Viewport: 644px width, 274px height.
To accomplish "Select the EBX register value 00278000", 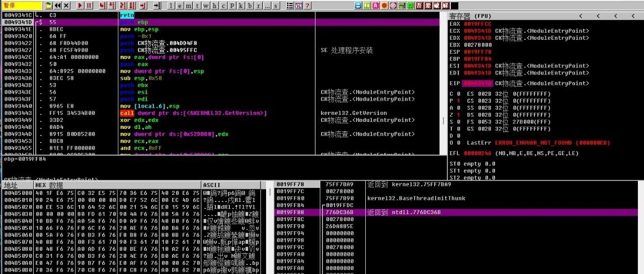I will coord(477,45).
